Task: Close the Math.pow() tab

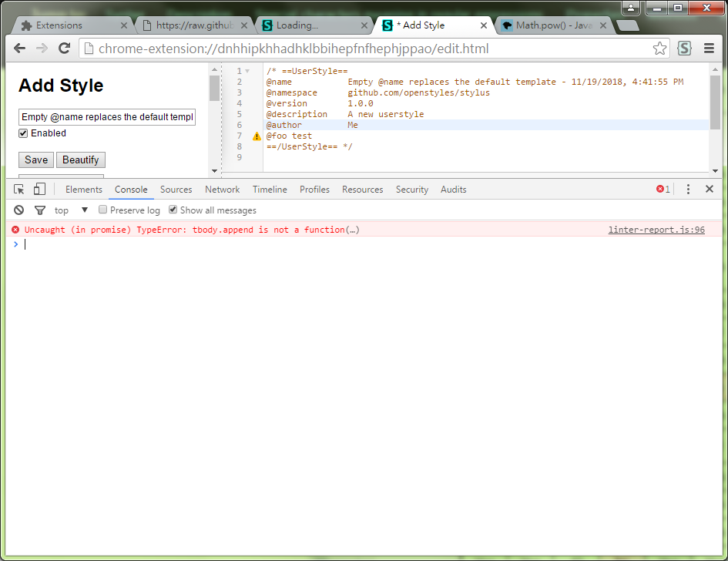Action: 603,25
